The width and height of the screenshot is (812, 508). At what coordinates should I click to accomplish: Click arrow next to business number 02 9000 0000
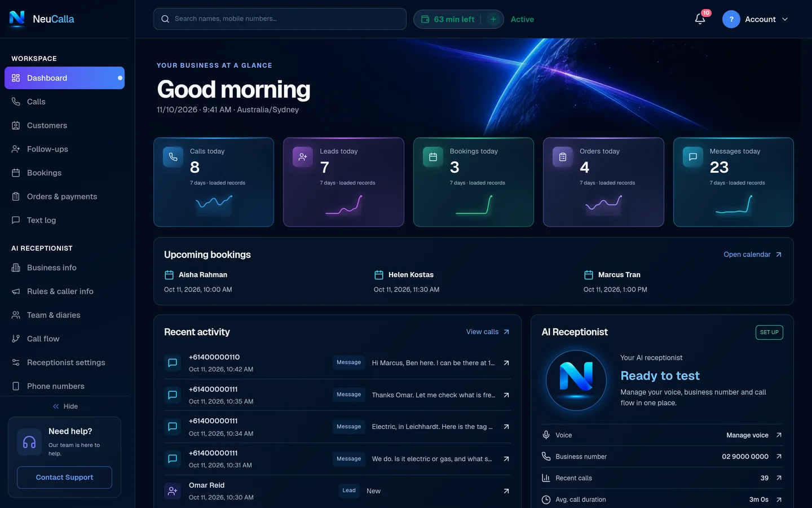[x=779, y=457]
